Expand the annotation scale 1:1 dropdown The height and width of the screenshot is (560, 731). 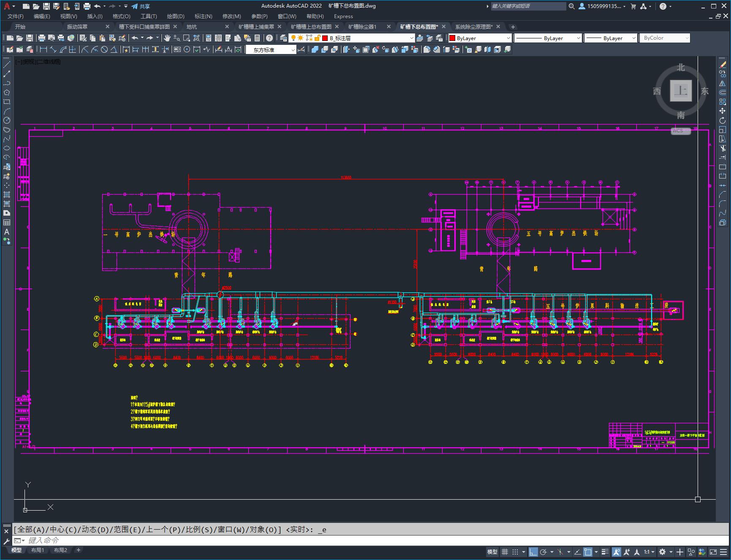point(649,552)
